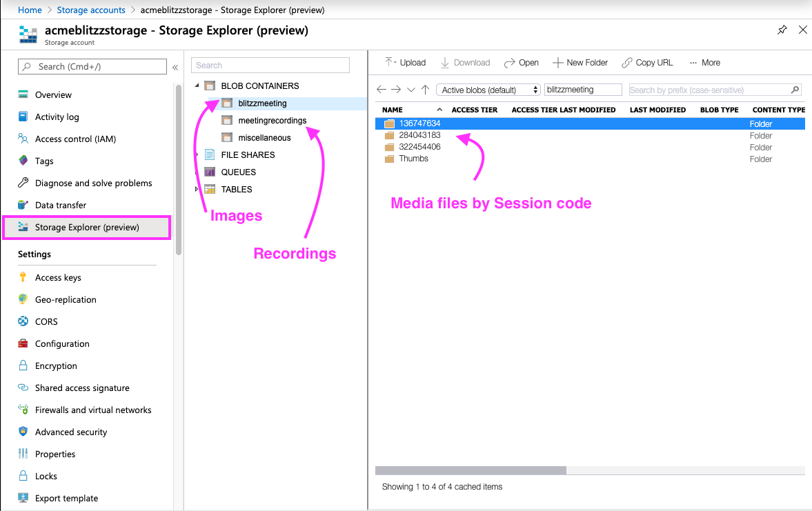Image resolution: width=812 pixels, height=511 pixels.
Task: Click the Encryption lock icon
Action: pyautogui.click(x=23, y=365)
